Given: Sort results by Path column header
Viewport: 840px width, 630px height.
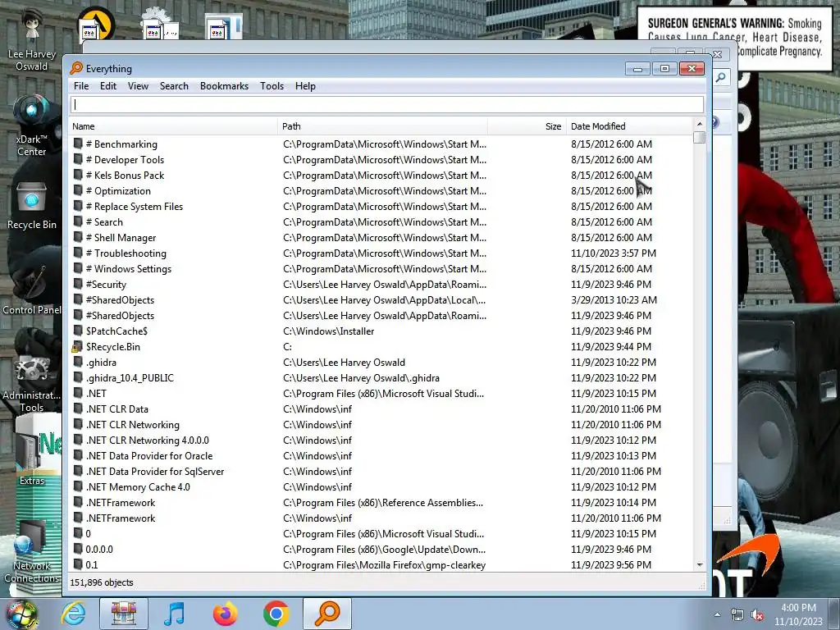Looking at the screenshot, I should 382,126.
